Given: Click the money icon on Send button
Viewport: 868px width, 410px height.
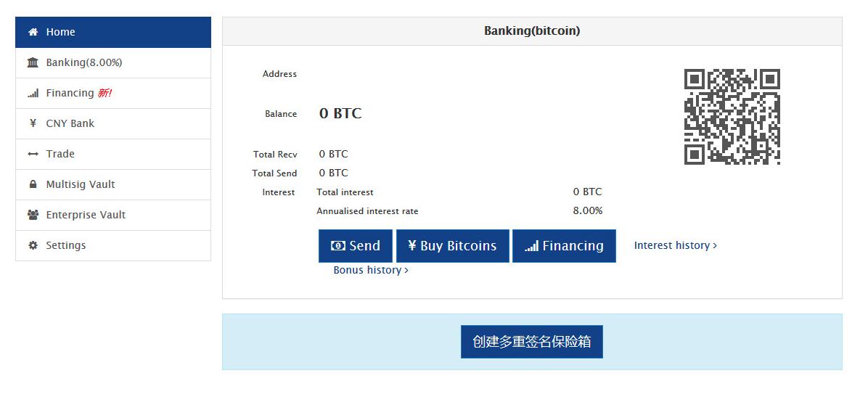Looking at the screenshot, I should [x=337, y=246].
